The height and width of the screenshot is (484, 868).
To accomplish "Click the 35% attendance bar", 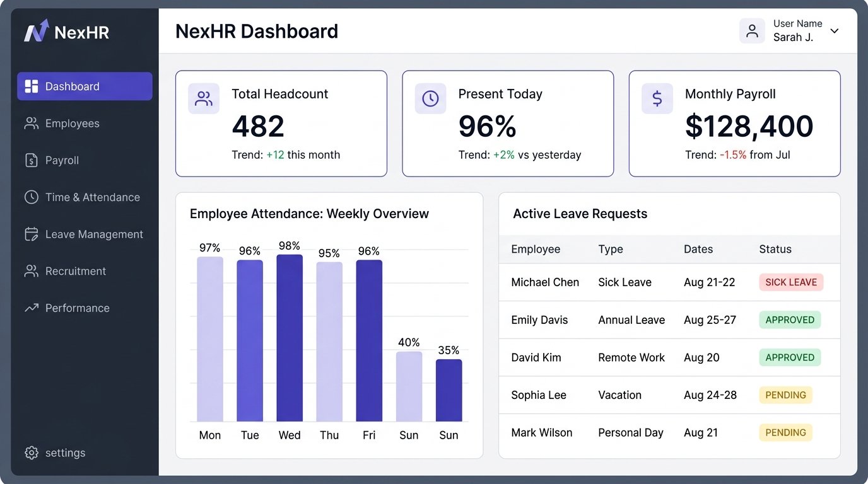I will coord(449,390).
